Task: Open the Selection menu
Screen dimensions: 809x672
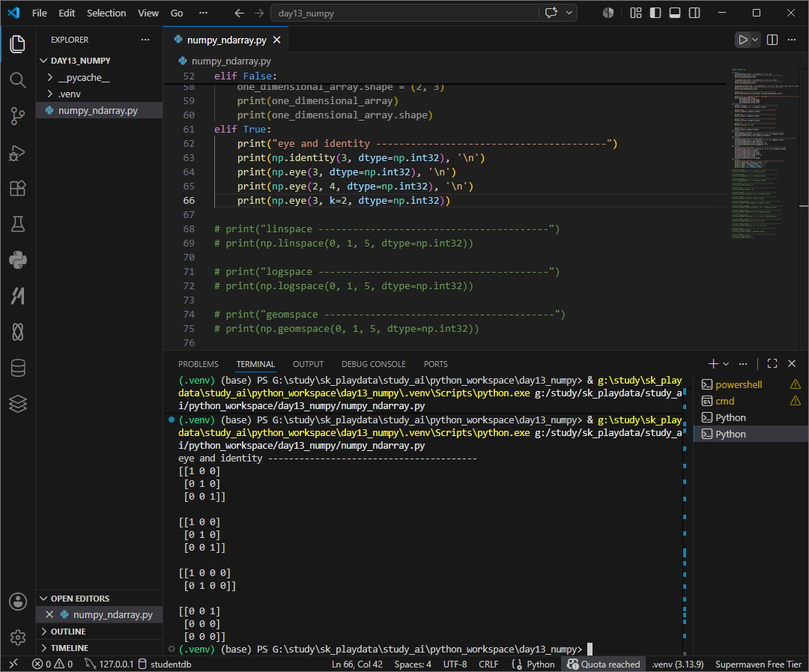Action: [106, 13]
